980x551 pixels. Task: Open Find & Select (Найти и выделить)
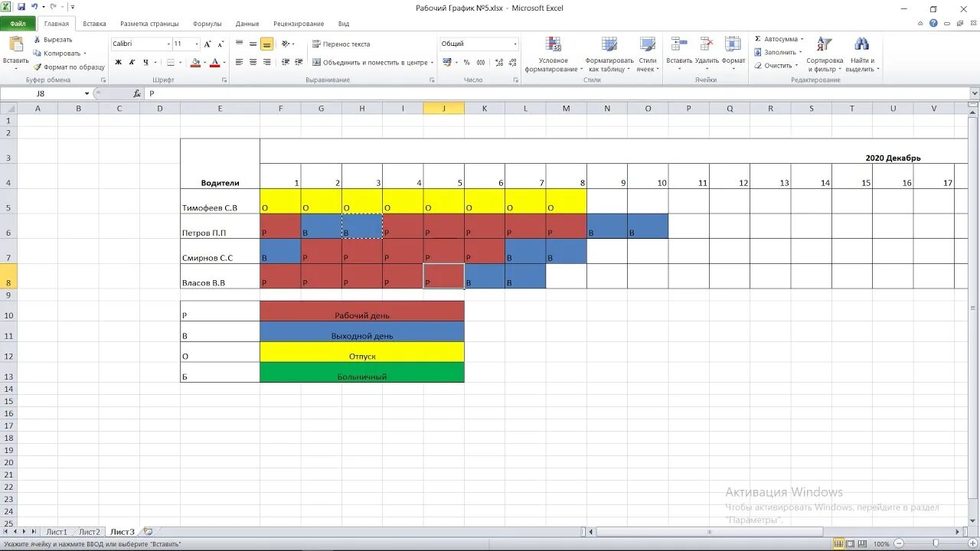point(863,54)
